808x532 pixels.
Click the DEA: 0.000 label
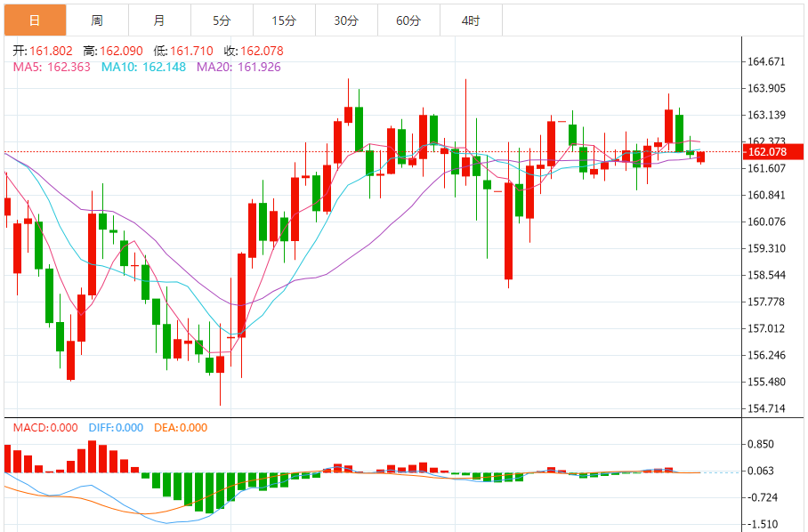(x=181, y=428)
